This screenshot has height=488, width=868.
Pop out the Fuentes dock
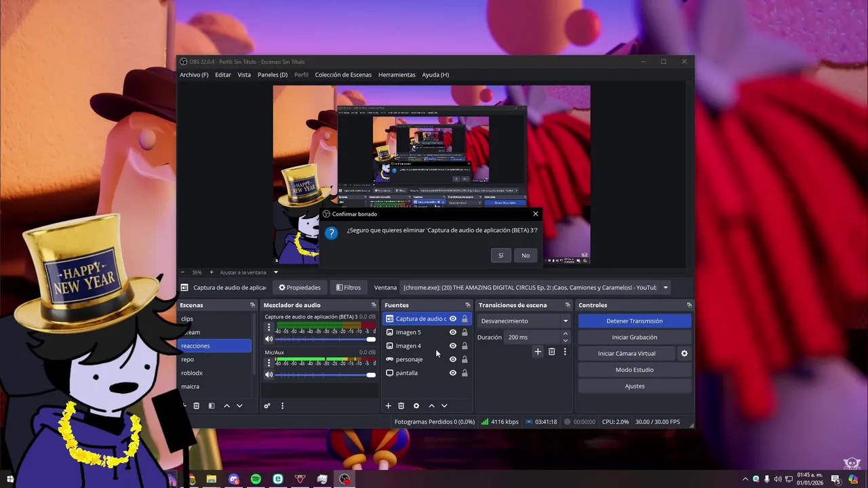point(467,305)
